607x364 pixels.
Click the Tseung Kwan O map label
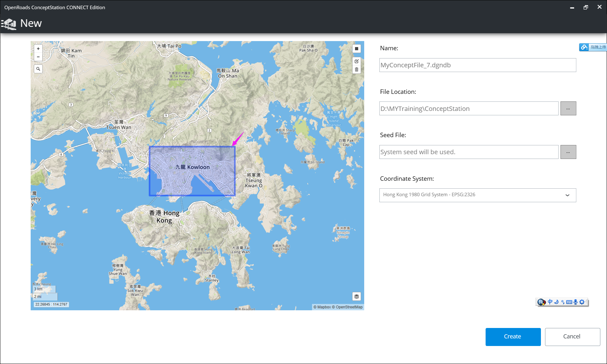pos(254,180)
